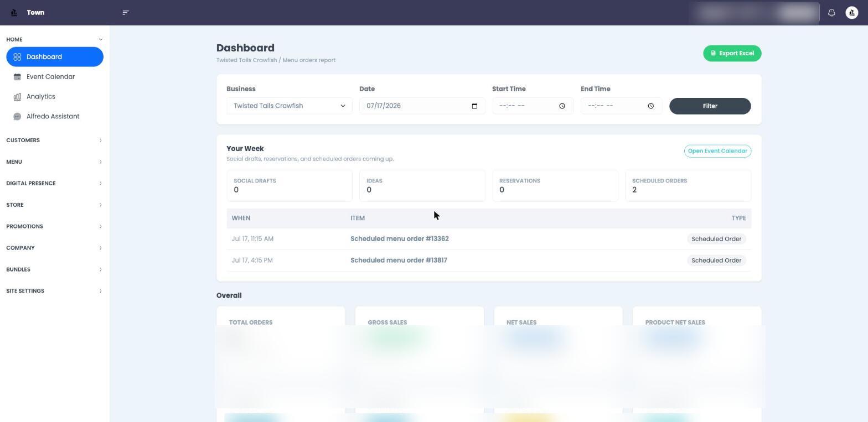Click the Overall section heading
868x422 pixels.
[229, 296]
